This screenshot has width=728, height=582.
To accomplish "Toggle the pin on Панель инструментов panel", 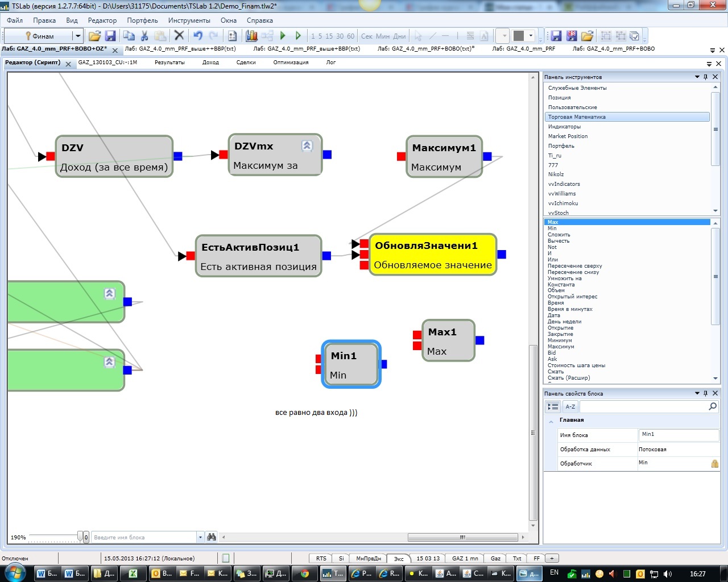I will (706, 77).
